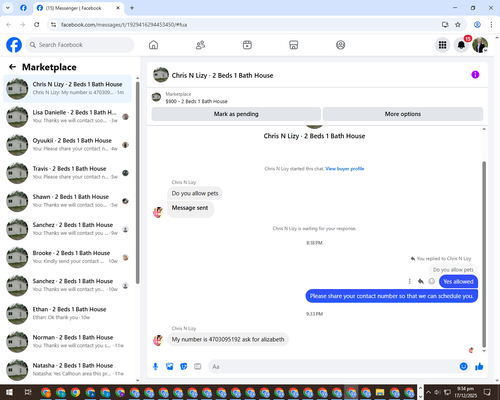This screenshot has height=400, width=500.
Task: Open File Explorer from the taskbar
Action: [x=380, y=392]
